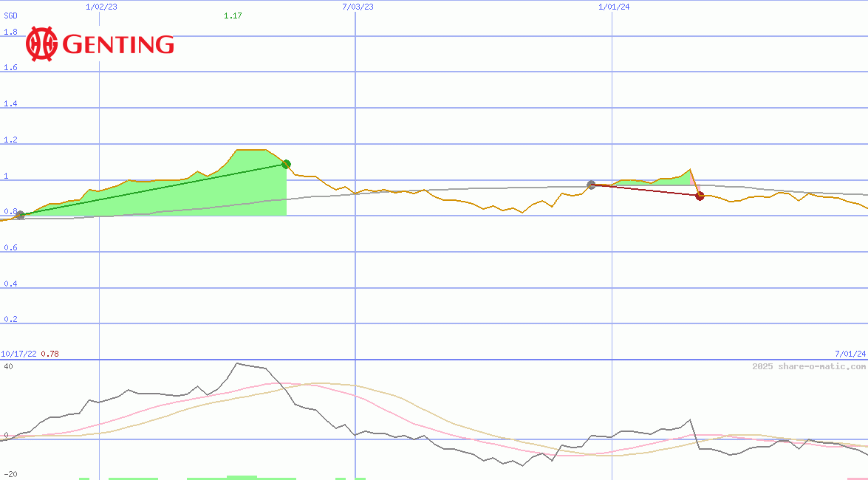The width and height of the screenshot is (868, 480).
Task: Click the 7/01/24 chart end date
Action: pos(850,354)
